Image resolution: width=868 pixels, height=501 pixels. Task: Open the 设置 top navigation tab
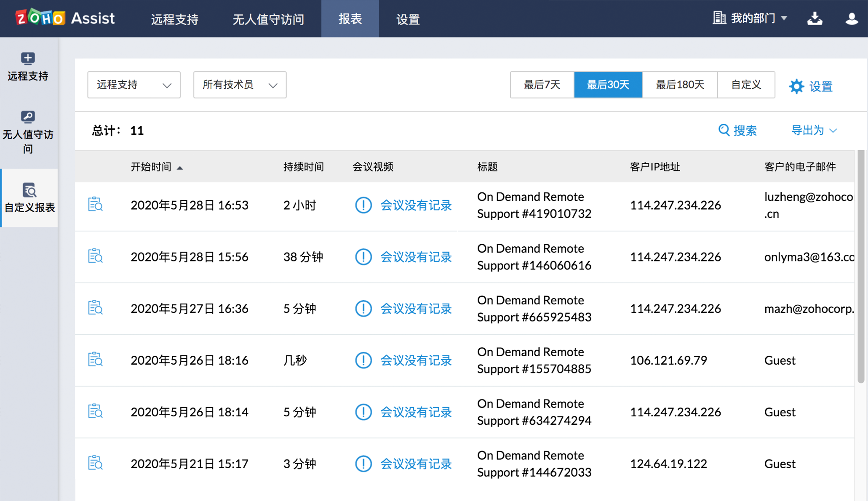coord(408,19)
